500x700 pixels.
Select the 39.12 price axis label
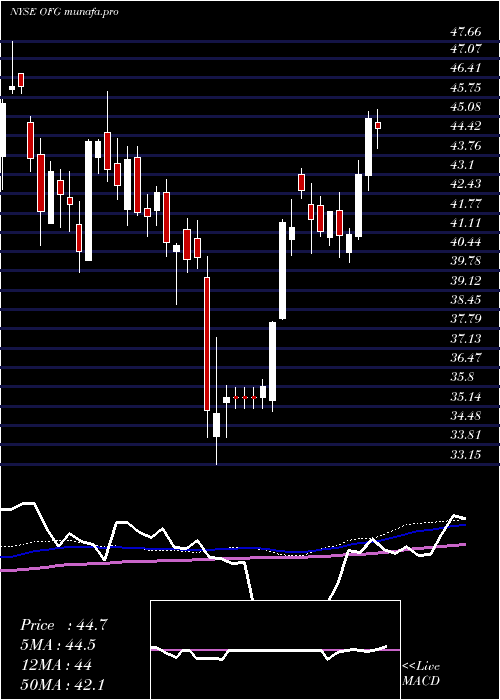[466, 280]
